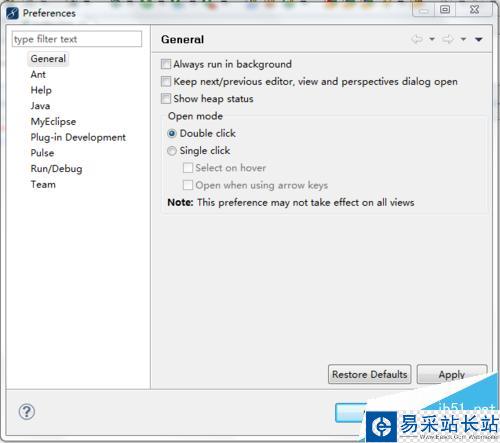Open the Run/Debug preferences category
500x443 pixels.
56,169
